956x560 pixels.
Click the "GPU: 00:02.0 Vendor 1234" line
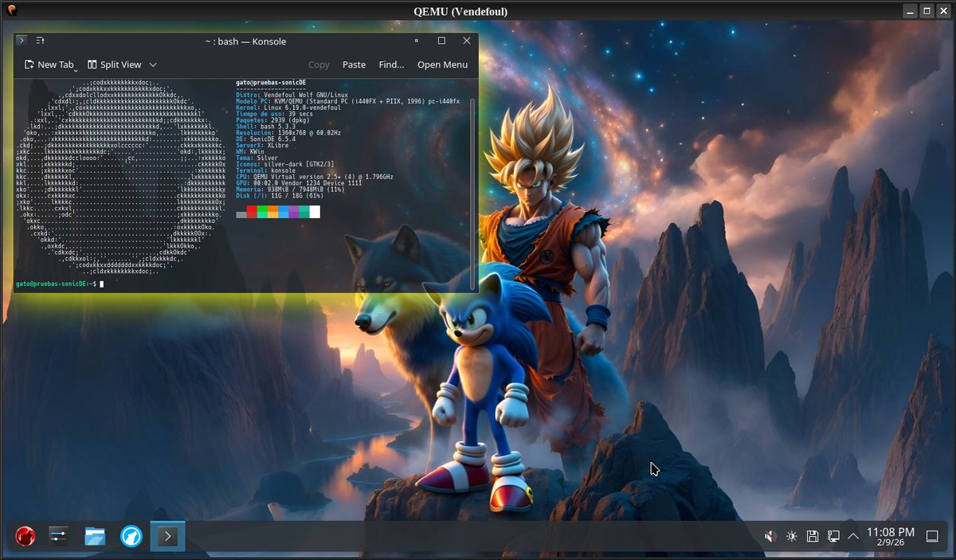coord(300,184)
